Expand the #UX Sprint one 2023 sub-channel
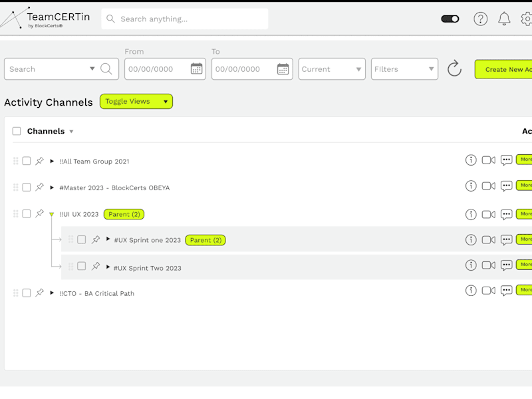Screen dimensions: 532x399 click(108, 239)
